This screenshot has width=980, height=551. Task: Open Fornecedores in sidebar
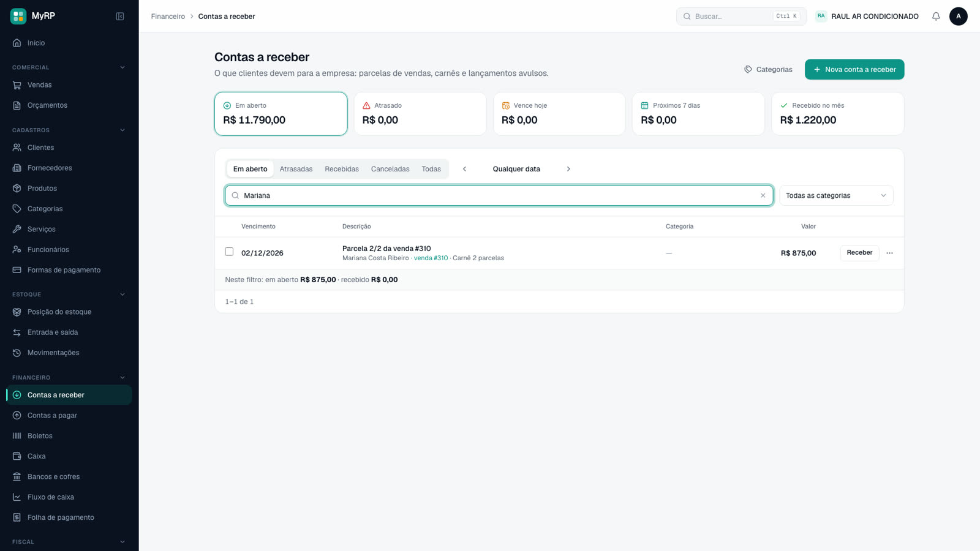(69, 168)
